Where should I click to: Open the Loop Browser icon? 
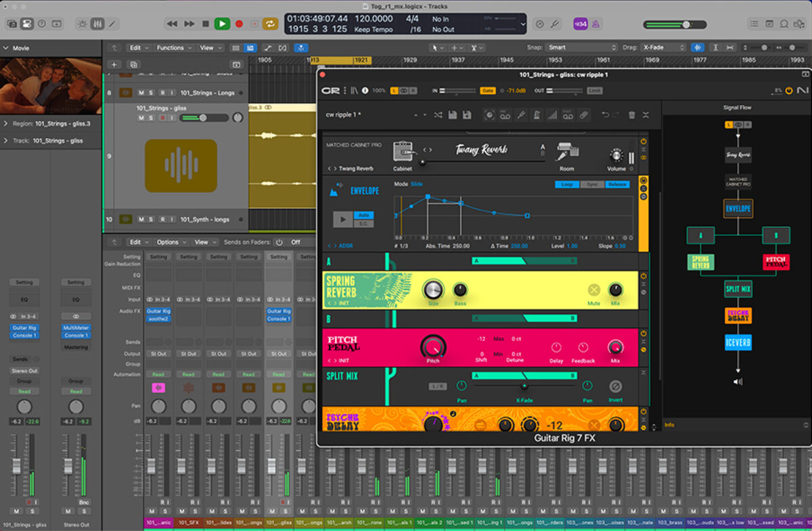click(x=784, y=24)
